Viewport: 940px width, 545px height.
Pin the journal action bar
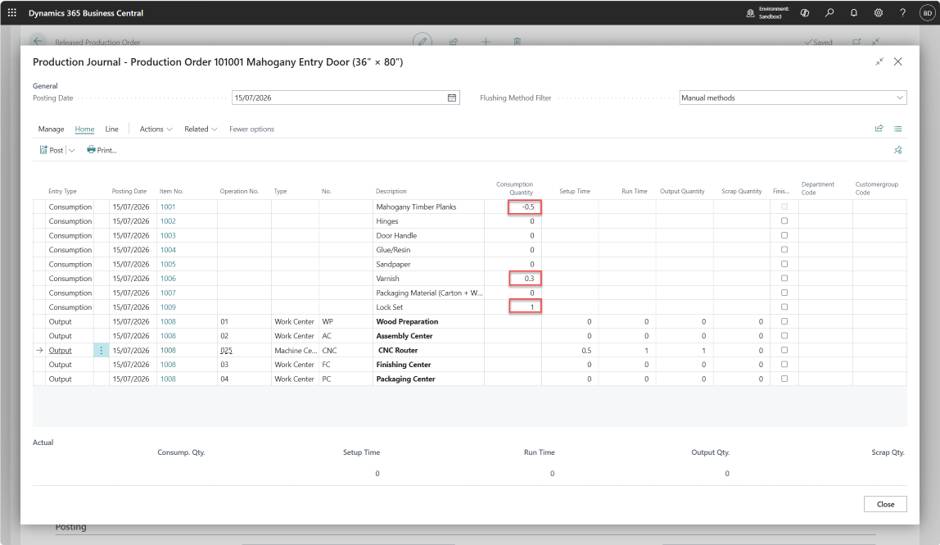tap(898, 150)
